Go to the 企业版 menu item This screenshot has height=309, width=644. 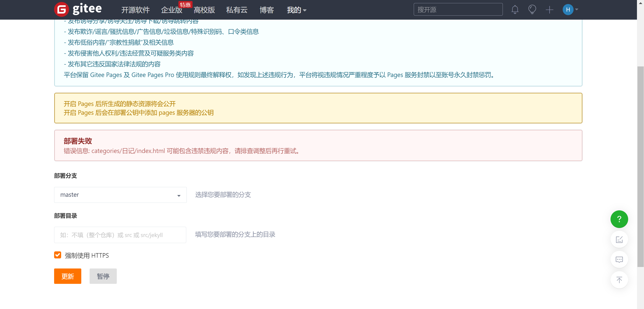click(x=172, y=10)
